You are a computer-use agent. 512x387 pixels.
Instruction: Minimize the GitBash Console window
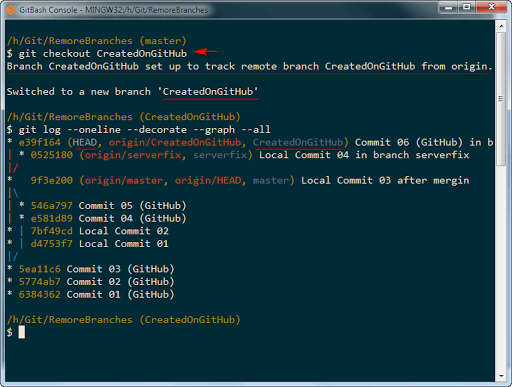(449, 7)
